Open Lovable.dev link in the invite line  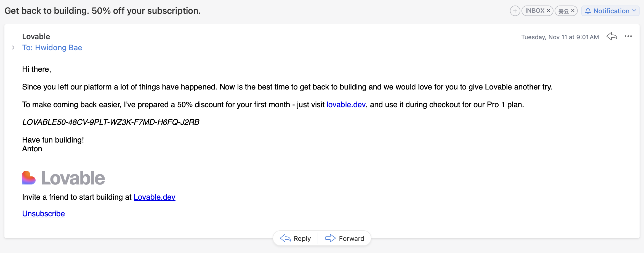click(155, 197)
